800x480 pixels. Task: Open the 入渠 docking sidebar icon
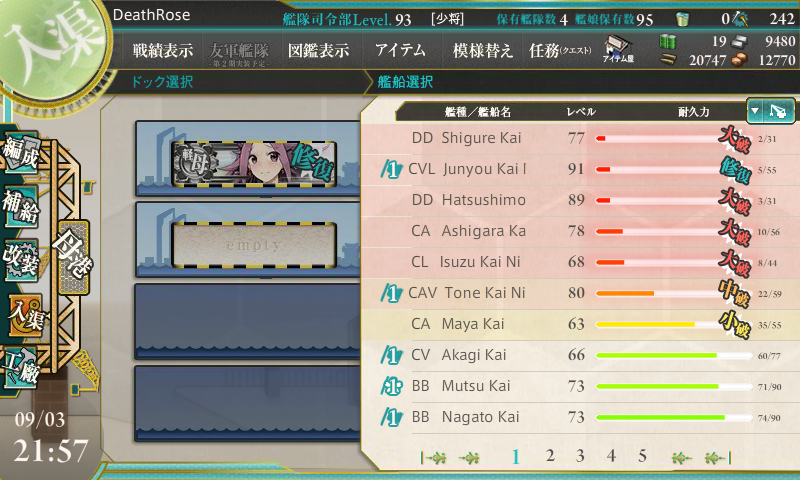(24, 315)
